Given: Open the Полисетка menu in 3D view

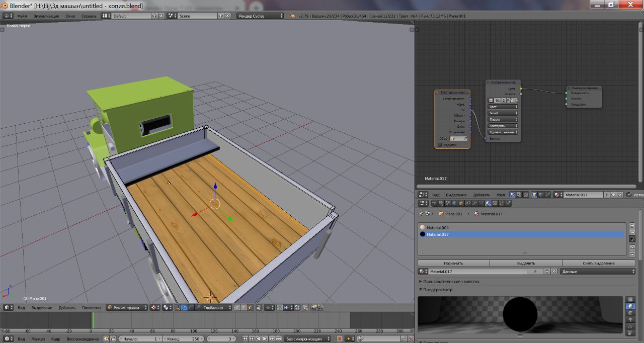Looking at the screenshot, I should coord(92,308).
